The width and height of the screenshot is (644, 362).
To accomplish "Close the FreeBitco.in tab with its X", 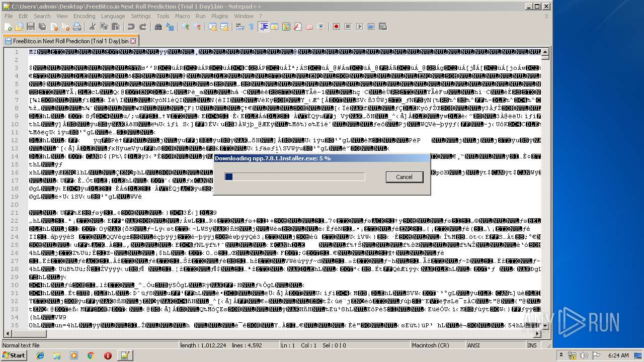I will pyautogui.click(x=133, y=41).
